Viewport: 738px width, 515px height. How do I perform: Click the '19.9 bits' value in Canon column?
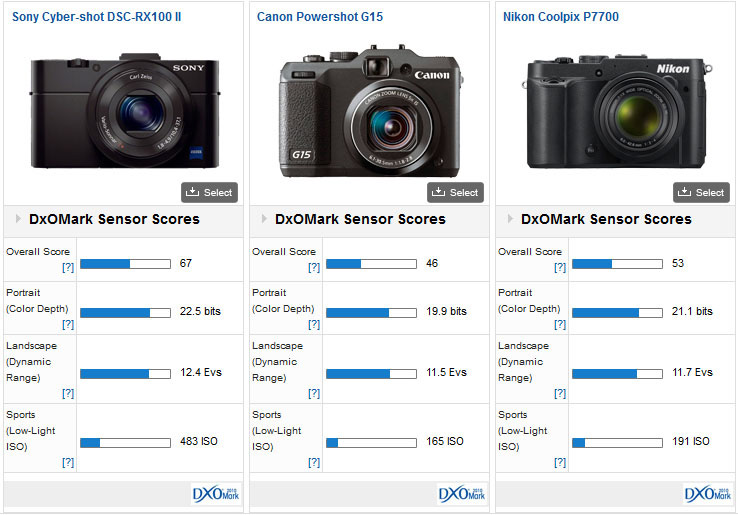pyautogui.click(x=446, y=311)
